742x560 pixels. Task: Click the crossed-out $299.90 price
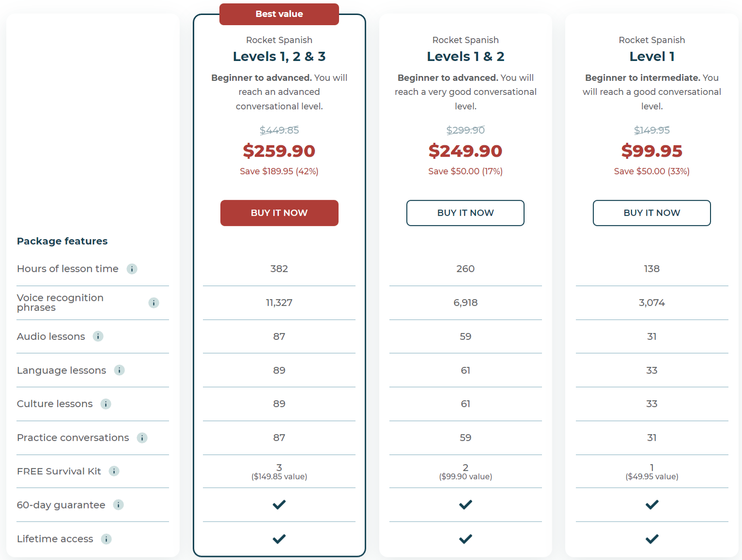point(465,130)
